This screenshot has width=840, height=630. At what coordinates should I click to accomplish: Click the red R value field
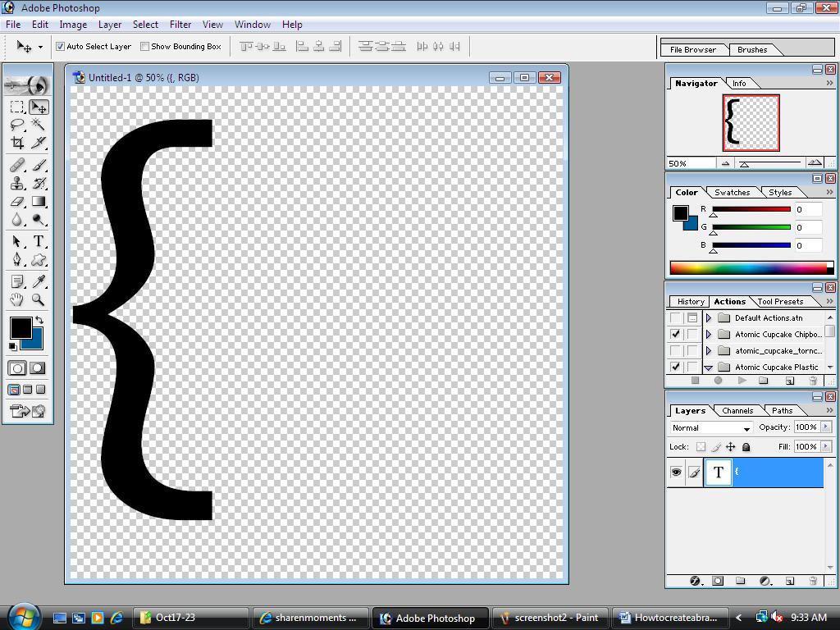pyautogui.click(x=808, y=209)
